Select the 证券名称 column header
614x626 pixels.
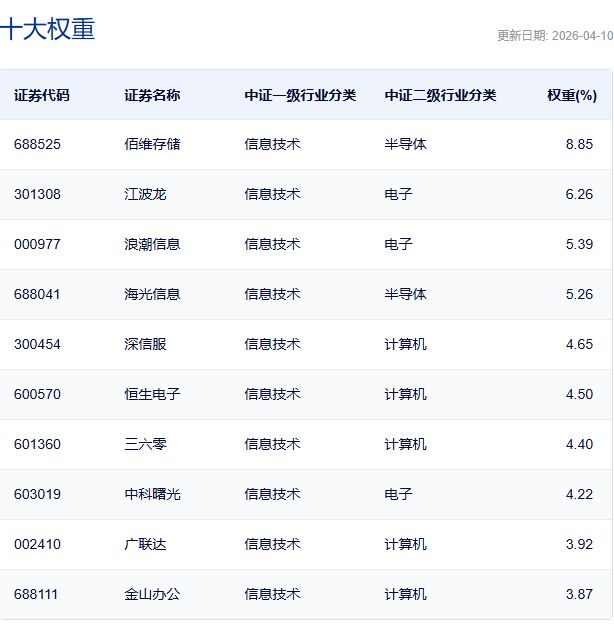coord(152,95)
